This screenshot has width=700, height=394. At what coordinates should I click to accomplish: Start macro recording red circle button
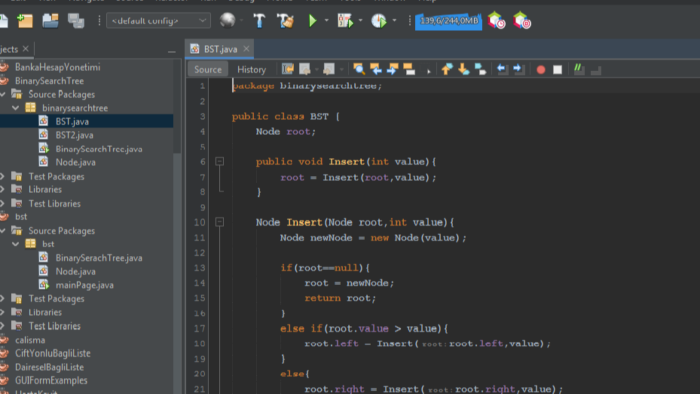pos(541,70)
